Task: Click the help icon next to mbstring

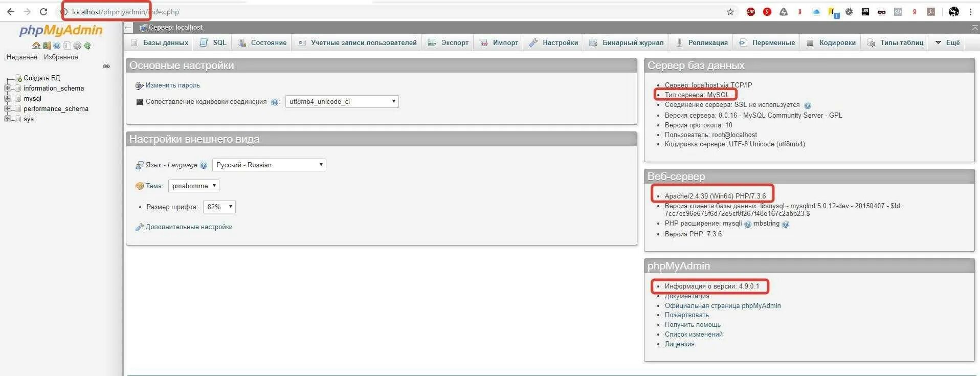Action: point(786,224)
